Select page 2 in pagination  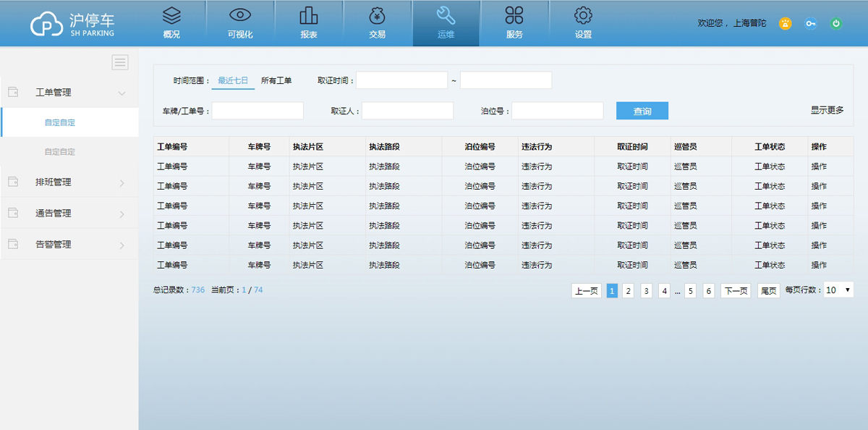coord(629,290)
